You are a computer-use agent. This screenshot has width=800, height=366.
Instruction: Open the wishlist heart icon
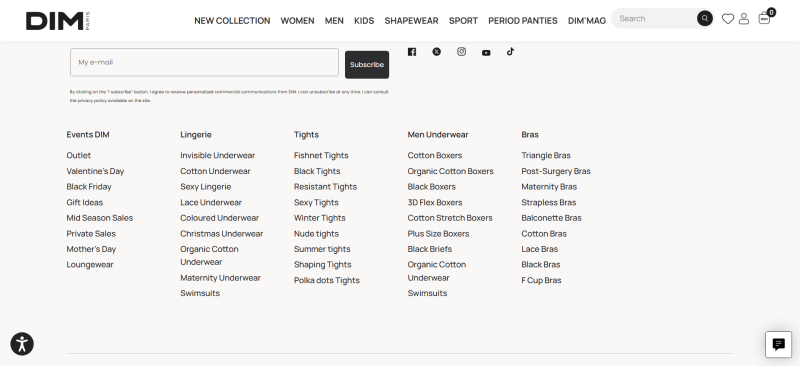pyautogui.click(x=728, y=19)
